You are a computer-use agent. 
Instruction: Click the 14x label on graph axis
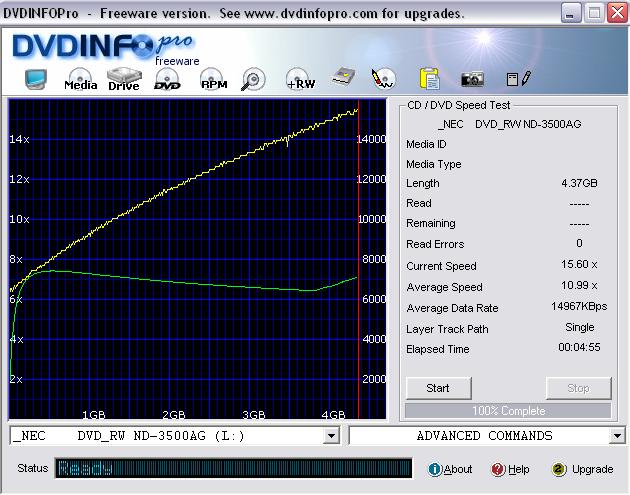coord(19,139)
